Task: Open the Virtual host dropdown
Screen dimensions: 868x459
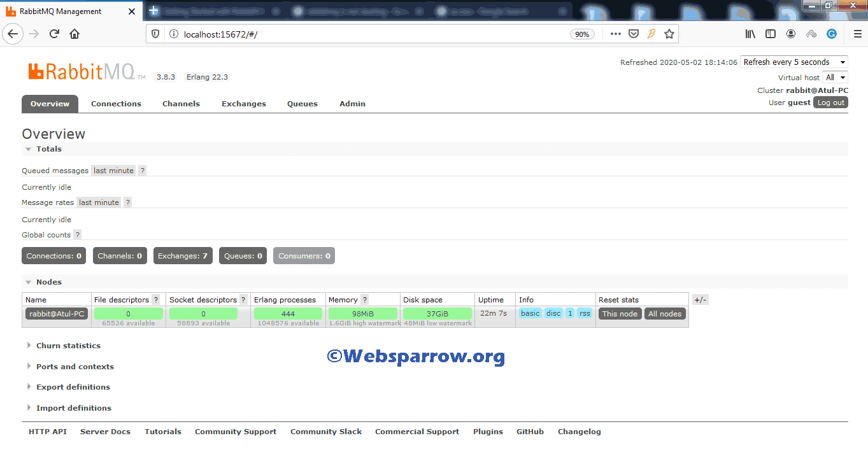Action: (835, 77)
